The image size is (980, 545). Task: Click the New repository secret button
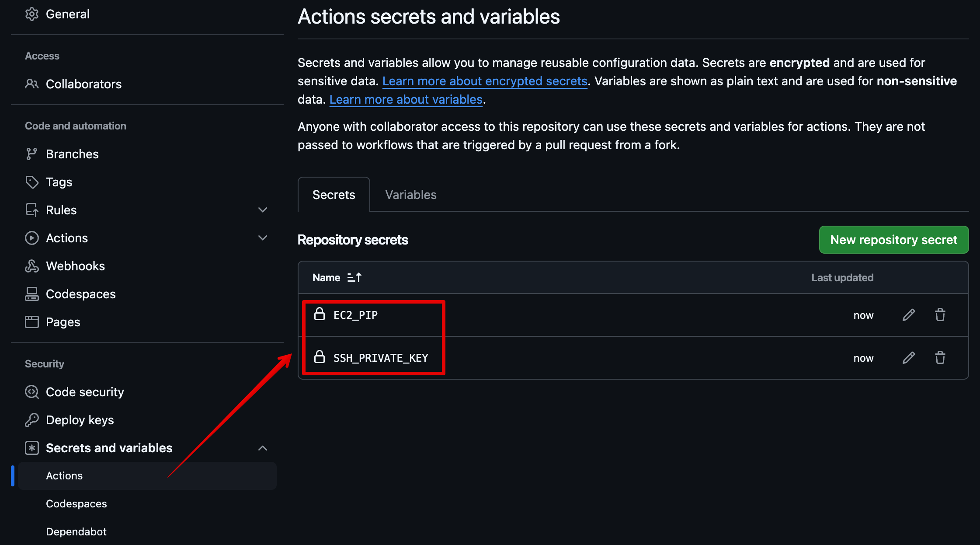click(893, 240)
